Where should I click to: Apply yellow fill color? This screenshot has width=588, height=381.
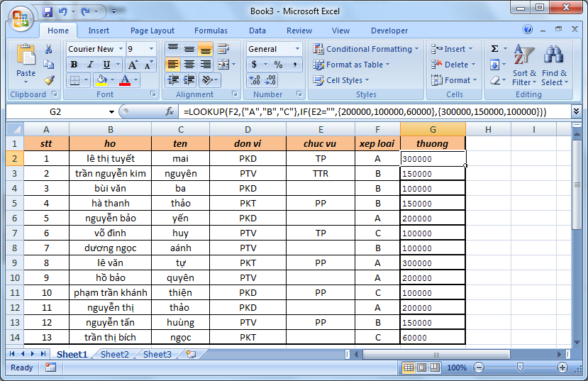coord(101,80)
